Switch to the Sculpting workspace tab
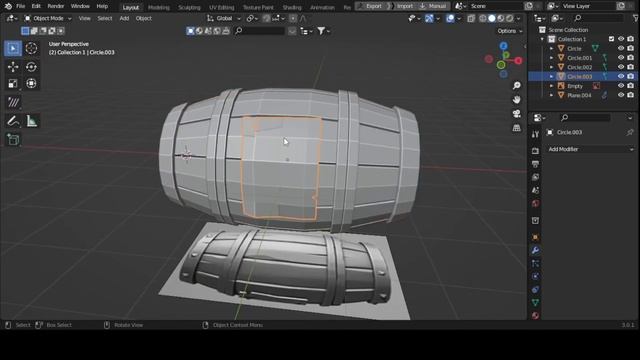 [x=189, y=7]
